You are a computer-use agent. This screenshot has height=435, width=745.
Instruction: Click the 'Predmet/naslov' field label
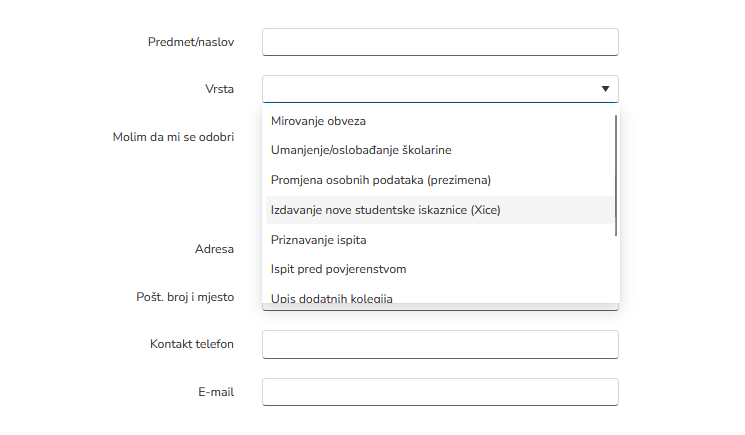tap(190, 42)
